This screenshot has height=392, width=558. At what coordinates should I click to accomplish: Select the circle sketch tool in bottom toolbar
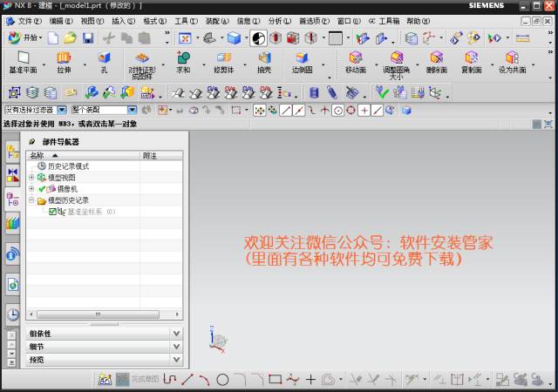click(222, 380)
